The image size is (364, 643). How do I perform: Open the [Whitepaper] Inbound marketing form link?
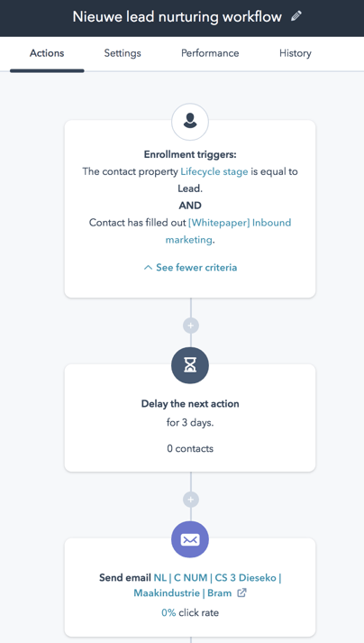pyautogui.click(x=228, y=231)
